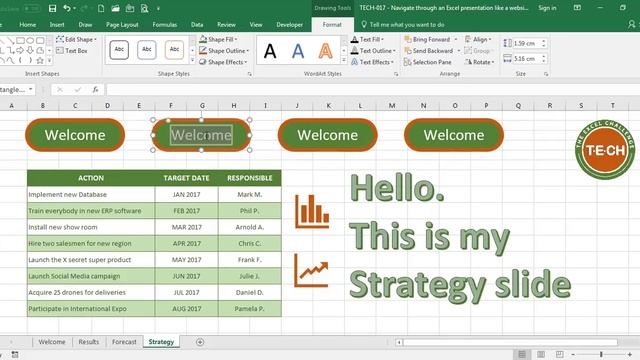Click the Share person icon

[631, 24]
